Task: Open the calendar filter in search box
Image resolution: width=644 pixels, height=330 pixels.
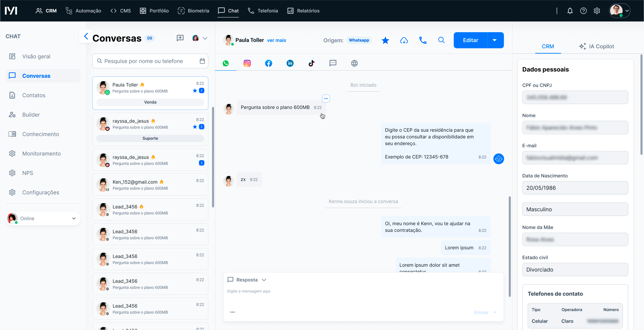Action: [x=202, y=61]
